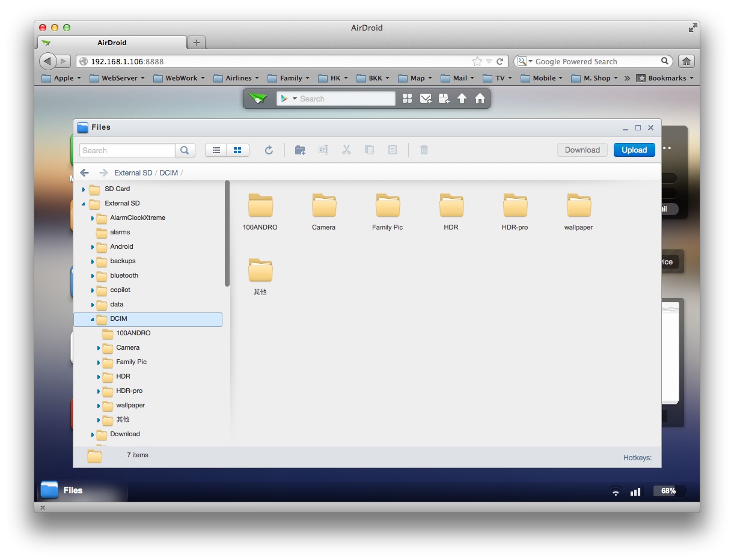Click the home icon in AirDroid top bar
Viewport: 734px width, 560px height.
tap(480, 99)
